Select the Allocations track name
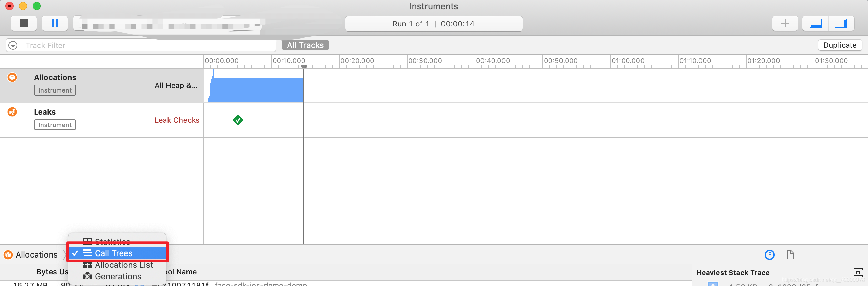 pos(55,77)
